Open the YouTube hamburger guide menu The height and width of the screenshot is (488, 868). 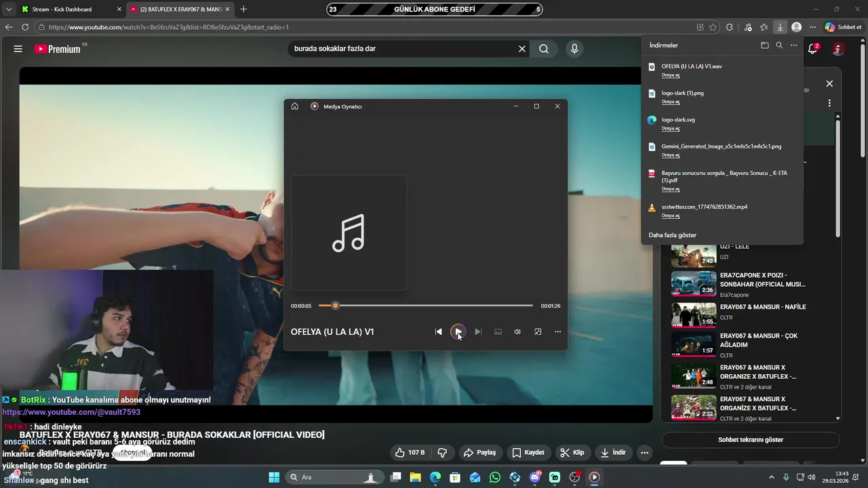(x=18, y=49)
